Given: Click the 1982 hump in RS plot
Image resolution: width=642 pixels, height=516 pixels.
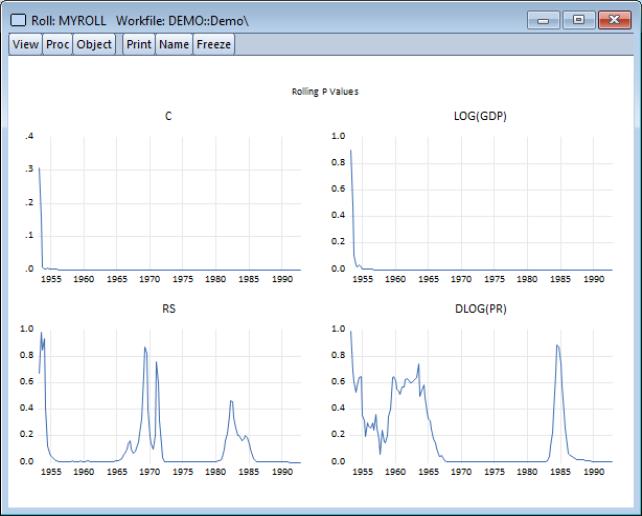Looking at the screenshot, I should [x=231, y=402].
